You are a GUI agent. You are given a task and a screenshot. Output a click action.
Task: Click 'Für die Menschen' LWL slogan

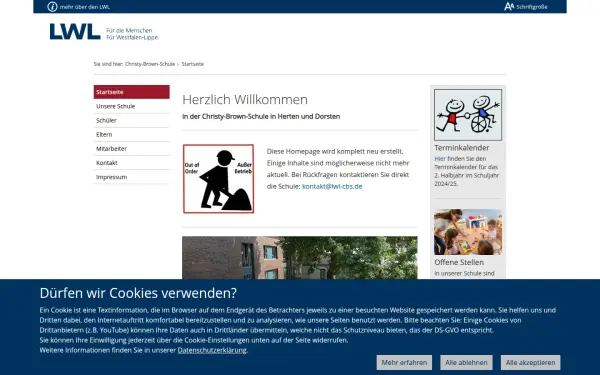click(x=129, y=30)
